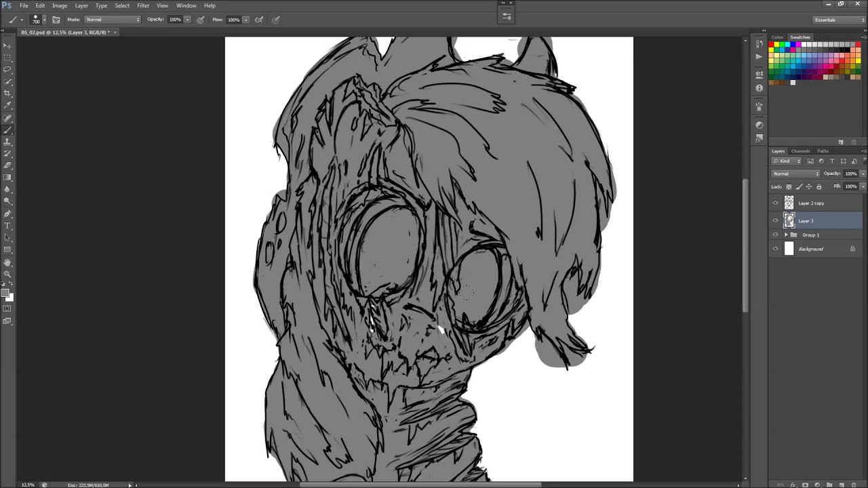
Task: Pick the red swatch in Swatches panel
Action: [772, 45]
